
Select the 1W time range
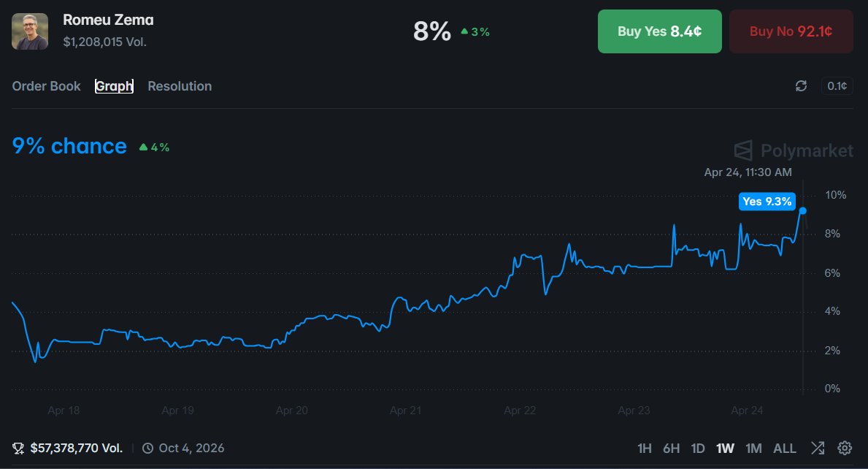pyautogui.click(x=725, y=448)
